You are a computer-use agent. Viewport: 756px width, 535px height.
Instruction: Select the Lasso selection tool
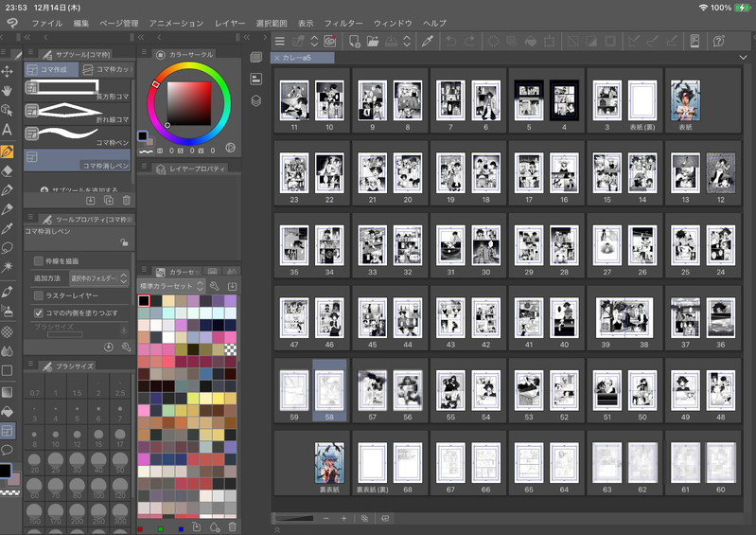7,248
